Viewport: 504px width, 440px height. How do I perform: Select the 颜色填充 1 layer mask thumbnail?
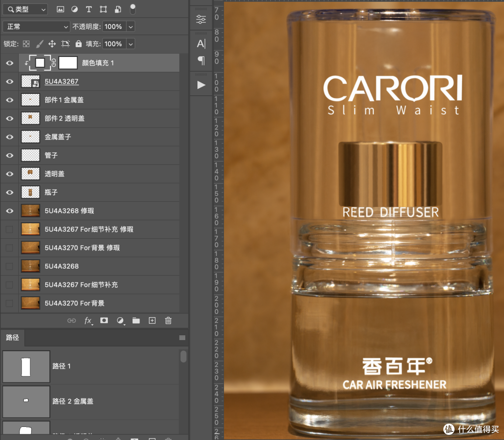click(x=68, y=63)
